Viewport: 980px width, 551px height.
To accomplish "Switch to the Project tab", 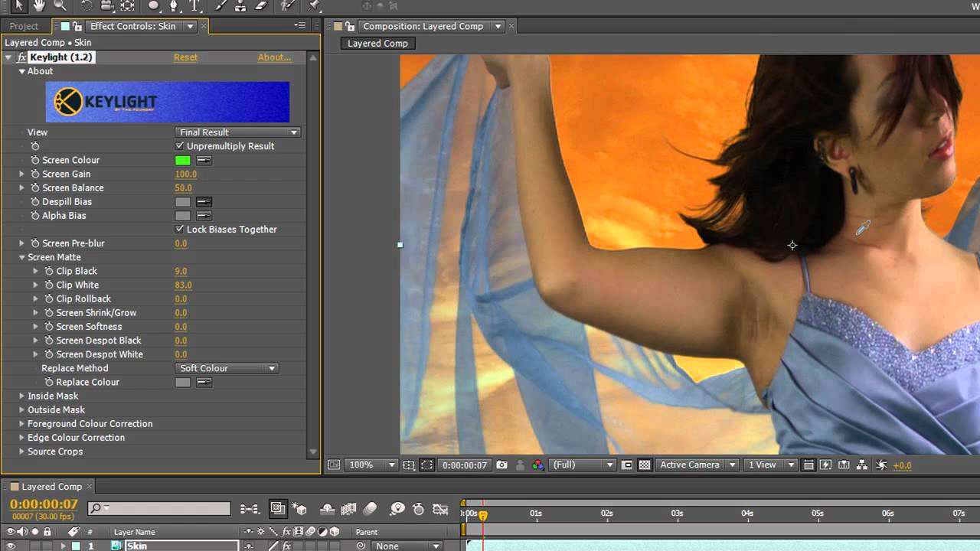I will (x=24, y=26).
